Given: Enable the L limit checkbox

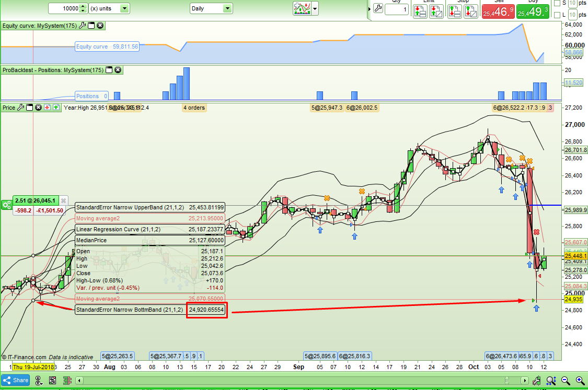Looking at the screenshot, I should tap(557, 15).
